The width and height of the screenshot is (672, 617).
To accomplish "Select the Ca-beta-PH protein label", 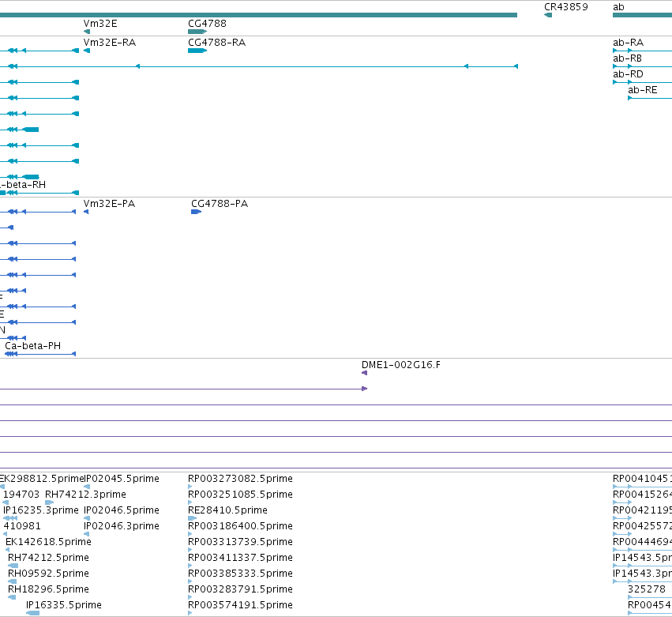I will coord(32,346).
